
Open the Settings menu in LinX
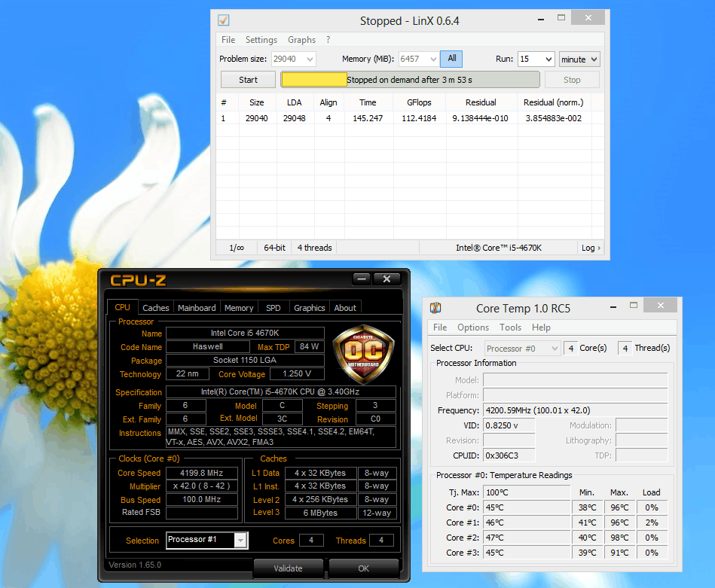pos(261,40)
